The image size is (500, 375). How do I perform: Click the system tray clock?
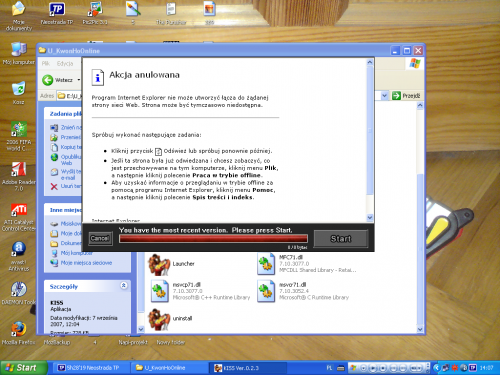click(x=486, y=368)
